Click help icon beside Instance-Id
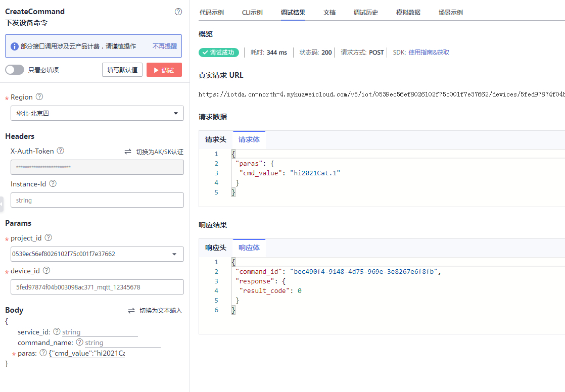565x392 pixels. pos(53,183)
